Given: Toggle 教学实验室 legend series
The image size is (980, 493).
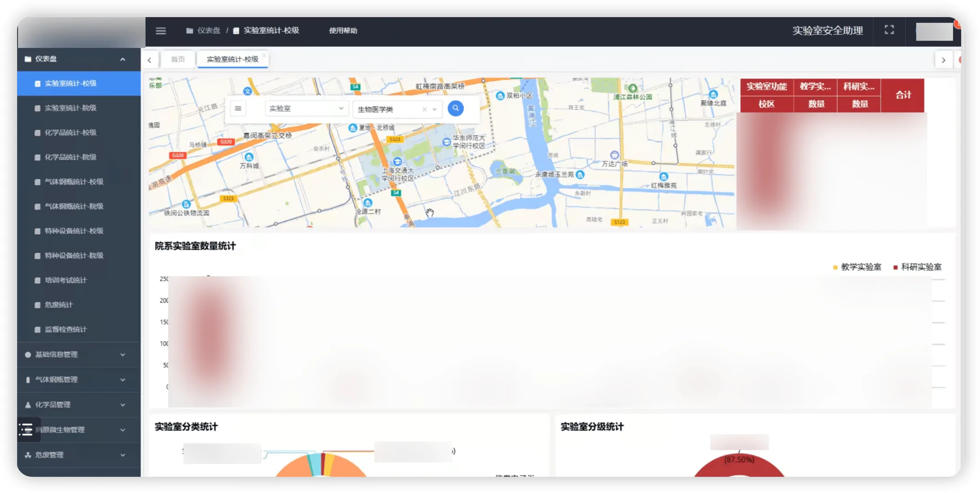Looking at the screenshot, I should [x=857, y=267].
